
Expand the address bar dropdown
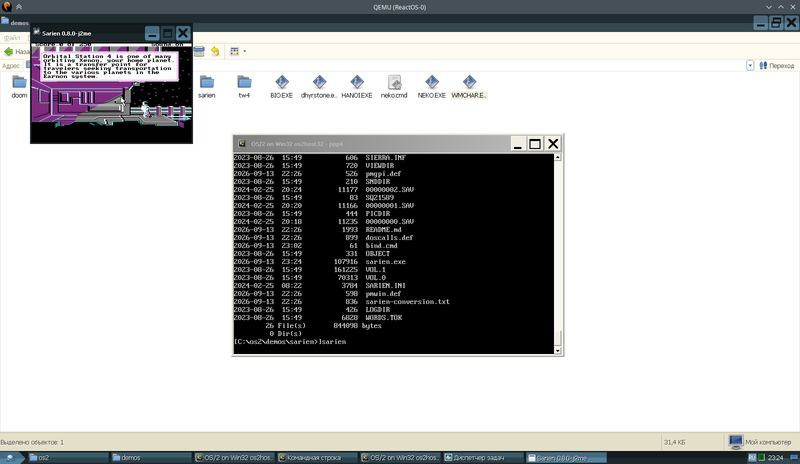[x=750, y=65]
